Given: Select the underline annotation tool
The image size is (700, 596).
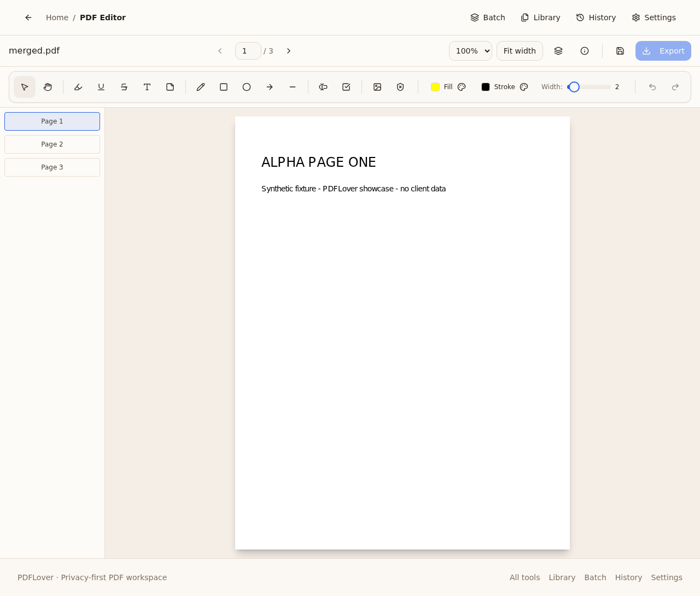Looking at the screenshot, I should point(101,87).
